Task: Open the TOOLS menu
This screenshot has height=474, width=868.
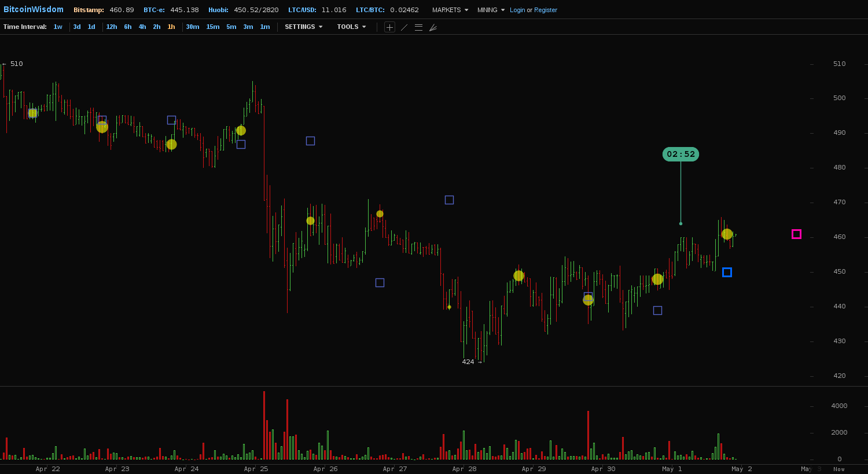Action: pyautogui.click(x=351, y=27)
